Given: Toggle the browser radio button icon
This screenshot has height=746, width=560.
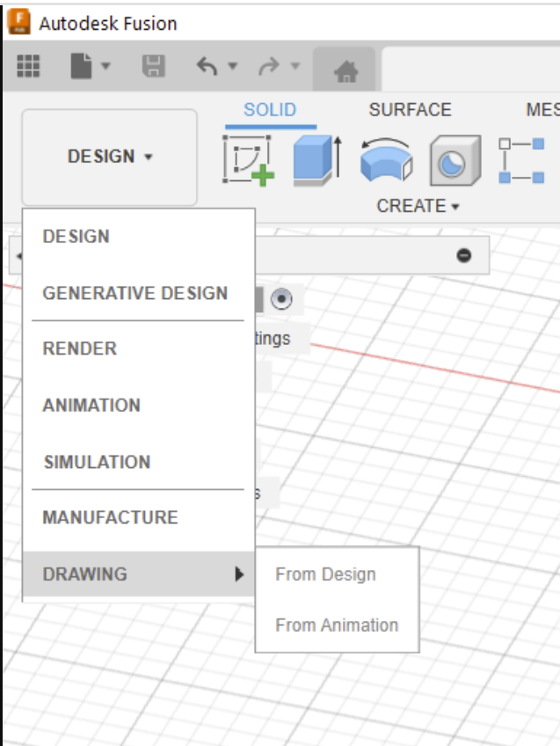Looking at the screenshot, I should [281, 299].
